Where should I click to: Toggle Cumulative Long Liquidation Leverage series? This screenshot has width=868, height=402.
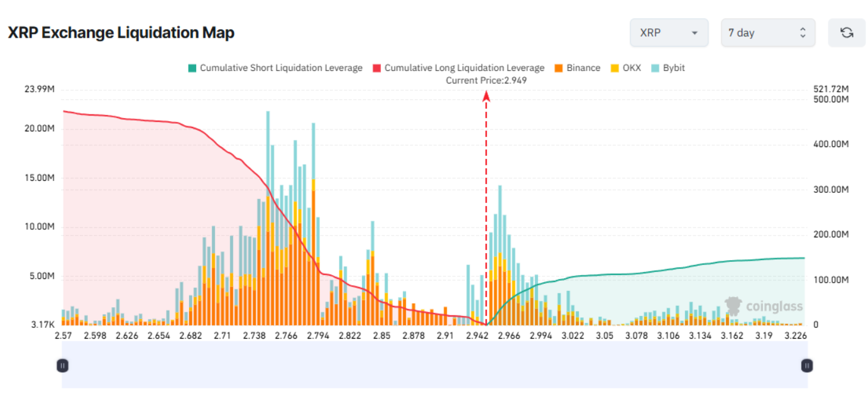[464, 68]
